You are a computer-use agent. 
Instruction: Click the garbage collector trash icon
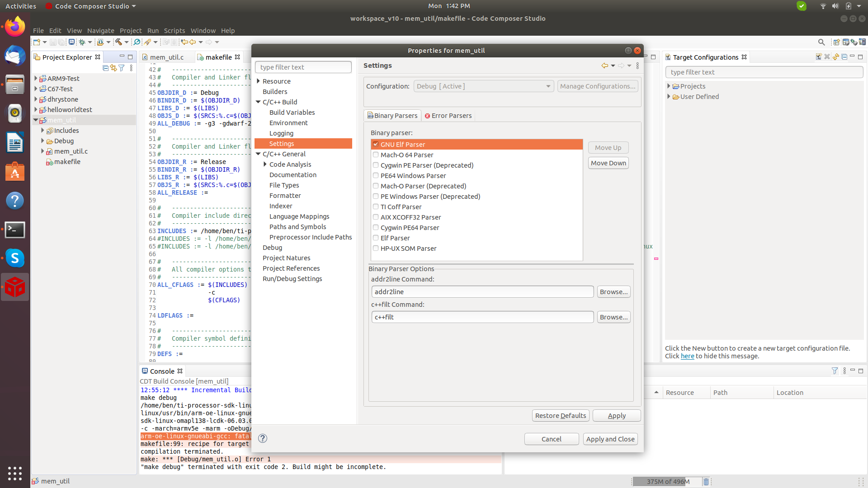pos(706,482)
